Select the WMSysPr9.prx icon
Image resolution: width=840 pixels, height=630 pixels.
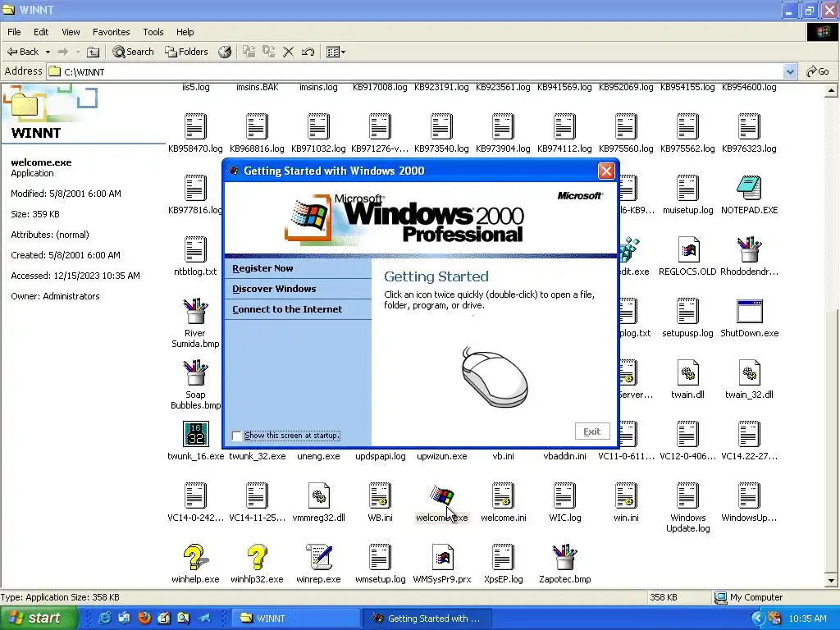click(442, 557)
